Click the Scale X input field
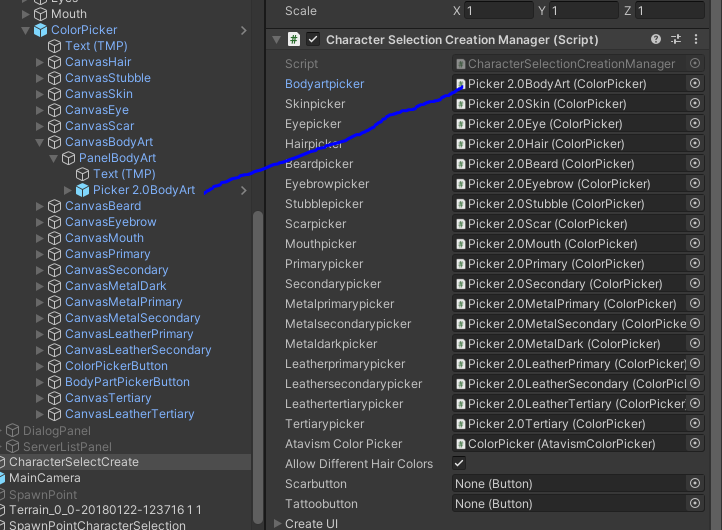 click(499, 11)
